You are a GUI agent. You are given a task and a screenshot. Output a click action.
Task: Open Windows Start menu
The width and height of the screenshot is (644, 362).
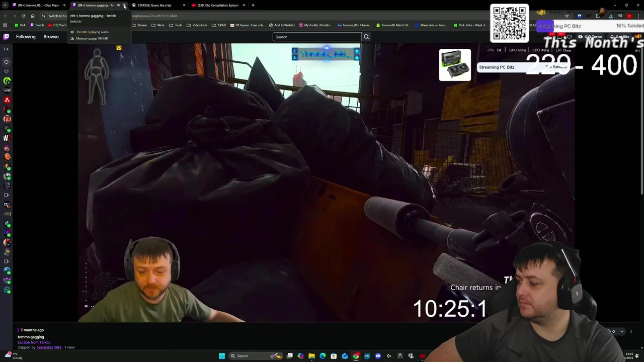pyautogui.click(x=222, y=356)
